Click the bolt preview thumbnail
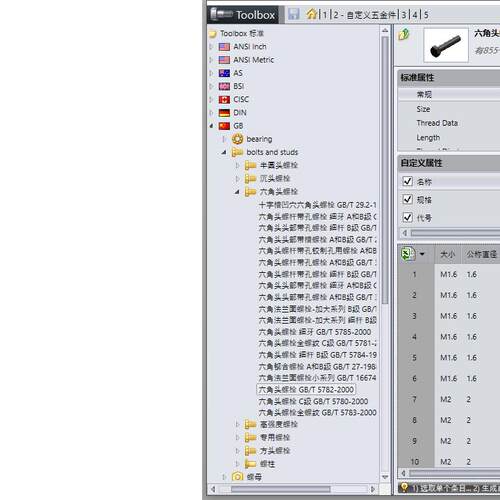 446,45
